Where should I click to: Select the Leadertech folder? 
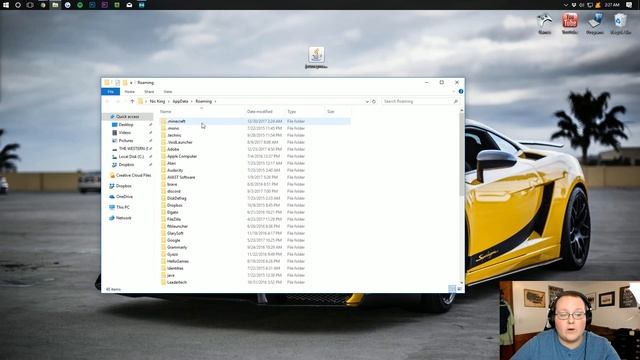tap(177, 282)
